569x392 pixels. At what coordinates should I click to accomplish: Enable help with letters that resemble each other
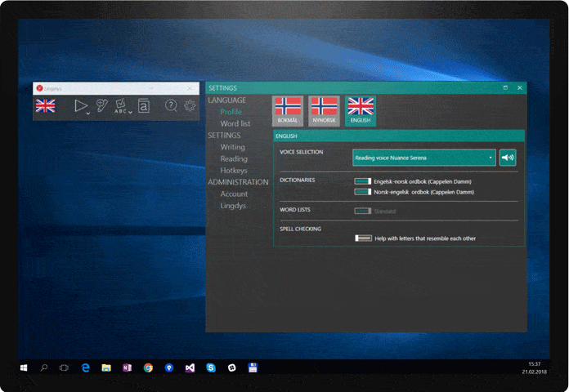[363, 238]
